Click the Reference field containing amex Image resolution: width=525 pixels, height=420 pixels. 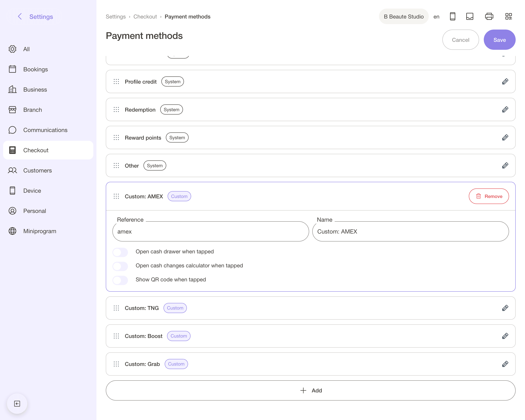pyautogui.click(x=211, y=231)
